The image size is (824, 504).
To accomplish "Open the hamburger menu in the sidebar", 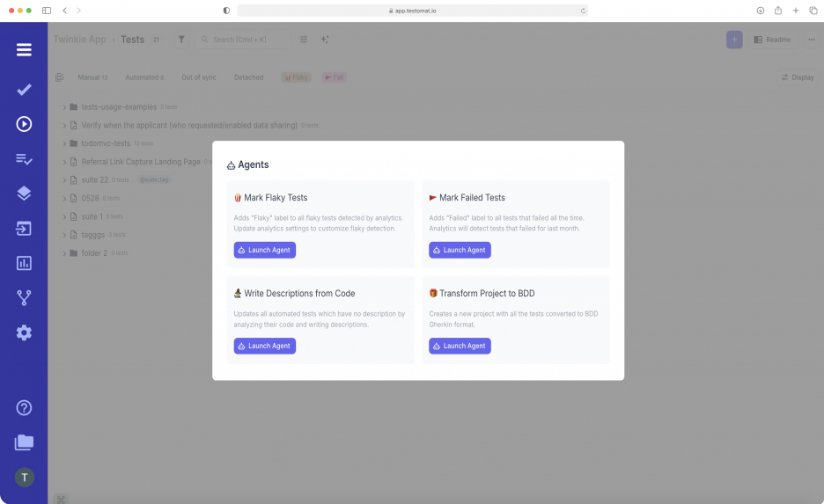I will pyautogui.click(x=24, y=49).
